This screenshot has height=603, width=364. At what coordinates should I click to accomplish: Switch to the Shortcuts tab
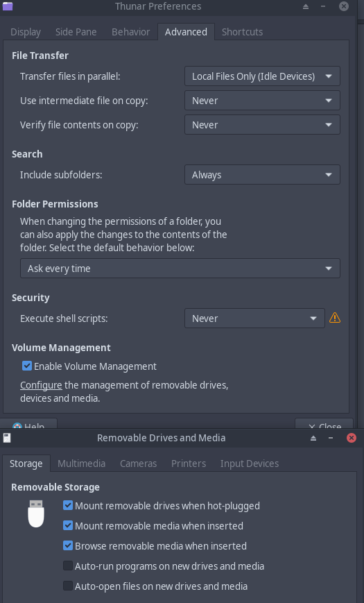point(242,32)
